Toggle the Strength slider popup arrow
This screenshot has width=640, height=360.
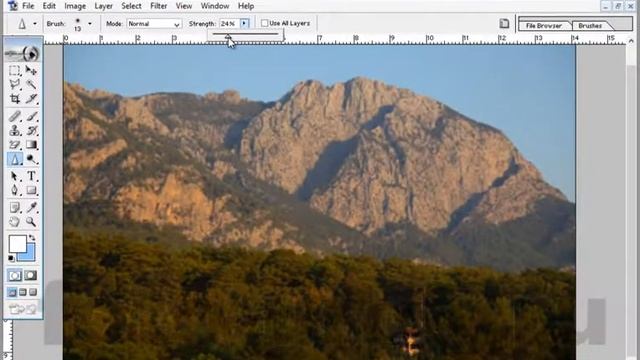[x=244, y=23]
